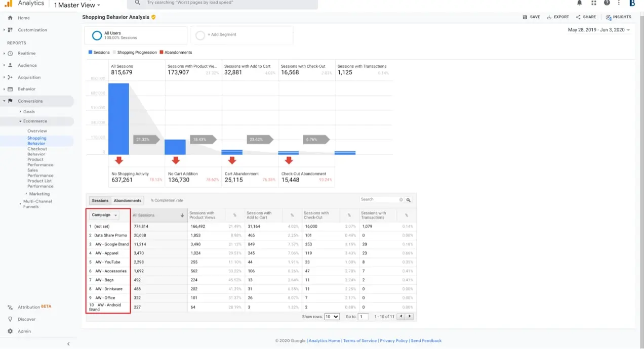644x349 pixels.
Task: Switch to the Abandonments tab
Action: coord(127,201)
